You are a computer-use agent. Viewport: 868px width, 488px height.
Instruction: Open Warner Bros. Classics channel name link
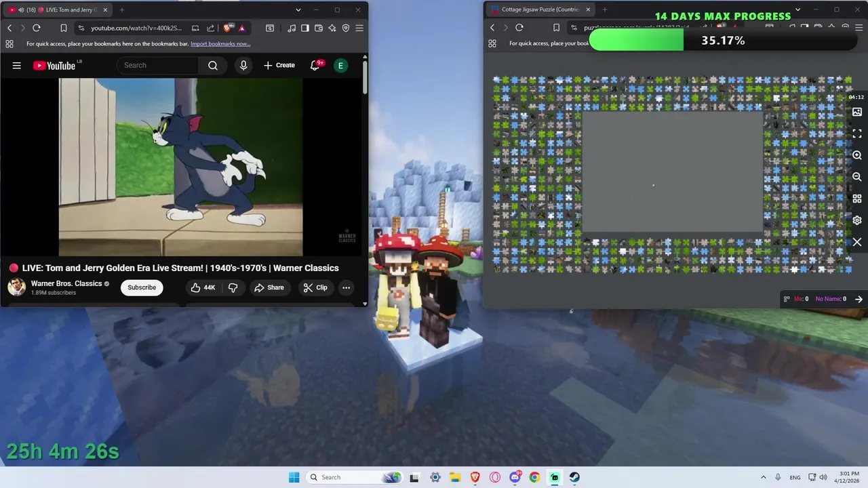66,283
